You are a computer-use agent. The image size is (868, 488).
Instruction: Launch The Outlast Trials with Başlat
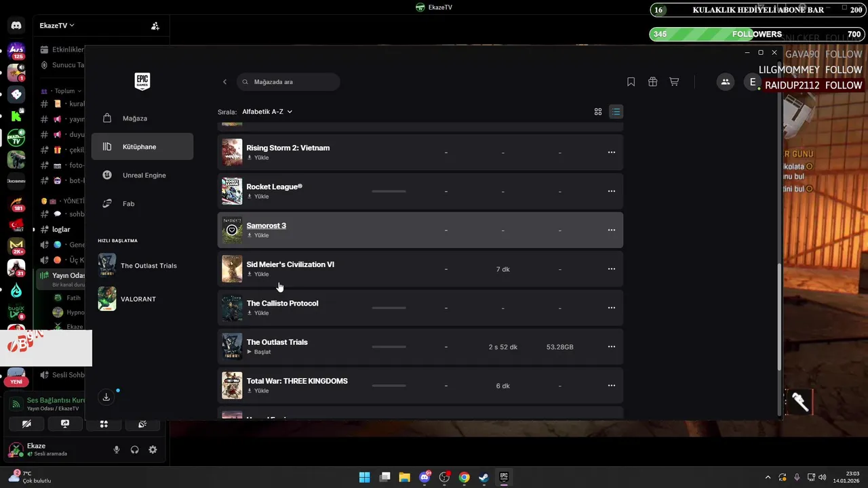pyautogui.click(x=259, y=352)
